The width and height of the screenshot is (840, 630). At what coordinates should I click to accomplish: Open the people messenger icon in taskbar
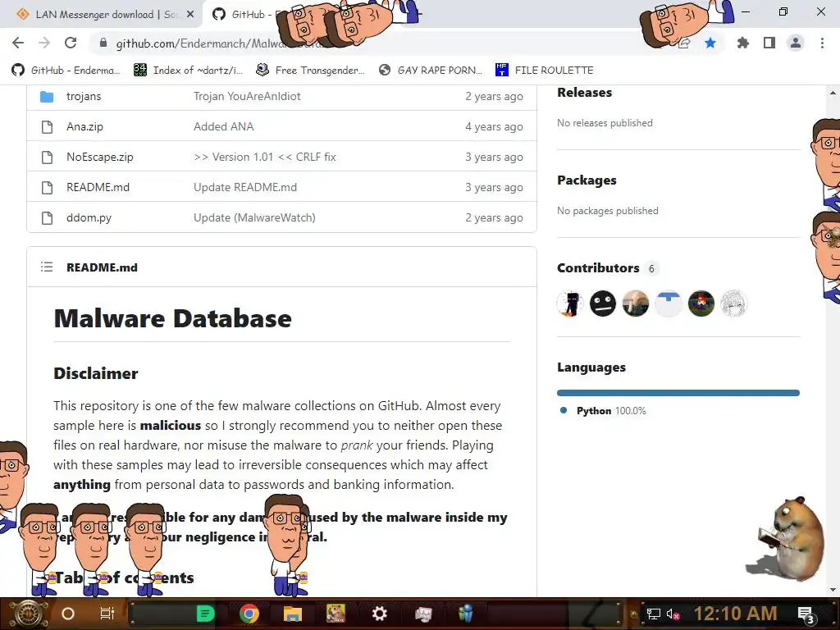[466, 614]
